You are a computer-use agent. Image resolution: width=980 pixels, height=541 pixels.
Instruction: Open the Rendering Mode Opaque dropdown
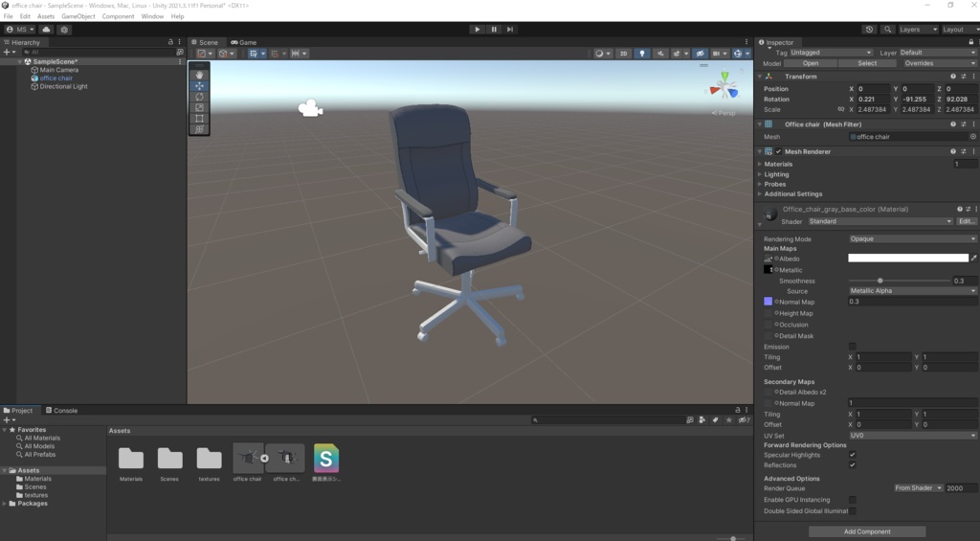(x=912, y=239)
